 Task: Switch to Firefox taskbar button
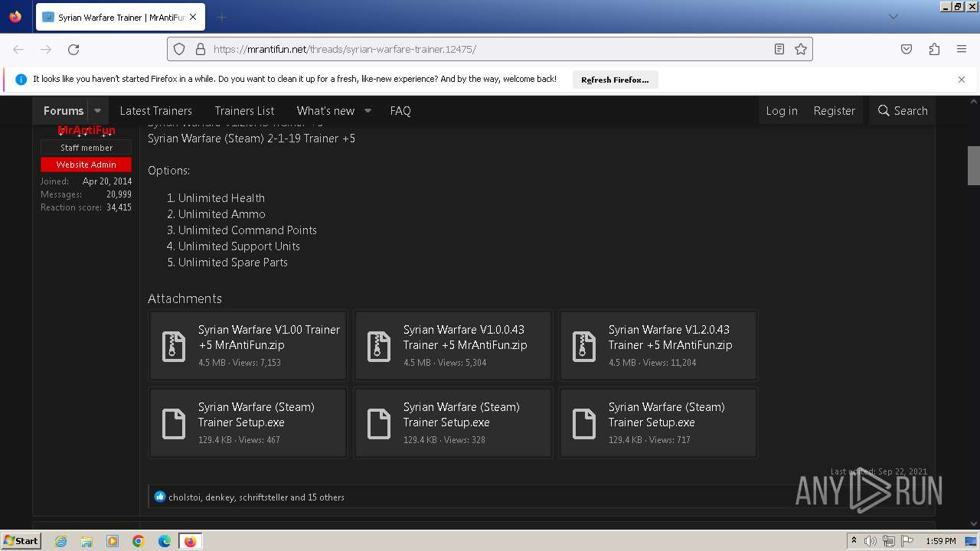[190, 541]
